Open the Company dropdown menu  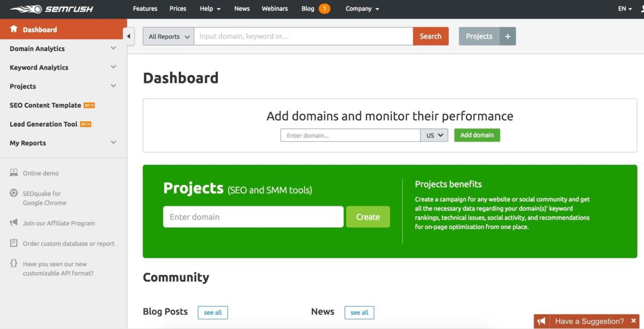pos(362,9)
